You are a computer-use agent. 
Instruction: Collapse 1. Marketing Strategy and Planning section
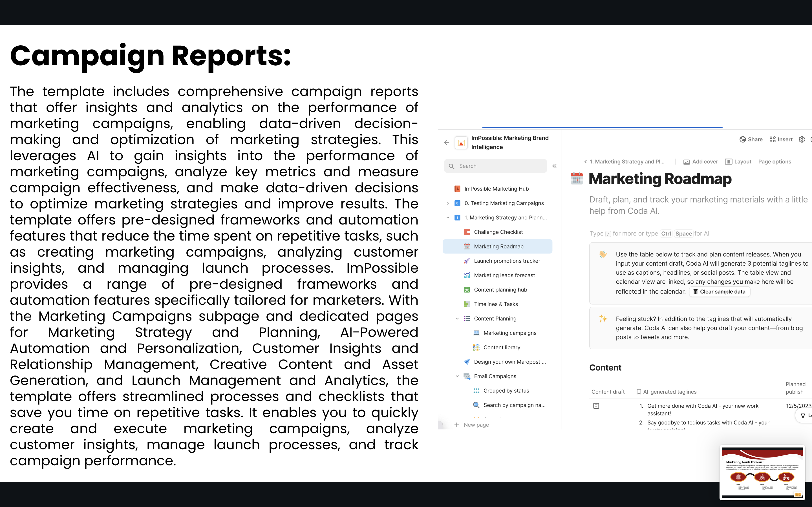tap(448, 218)
